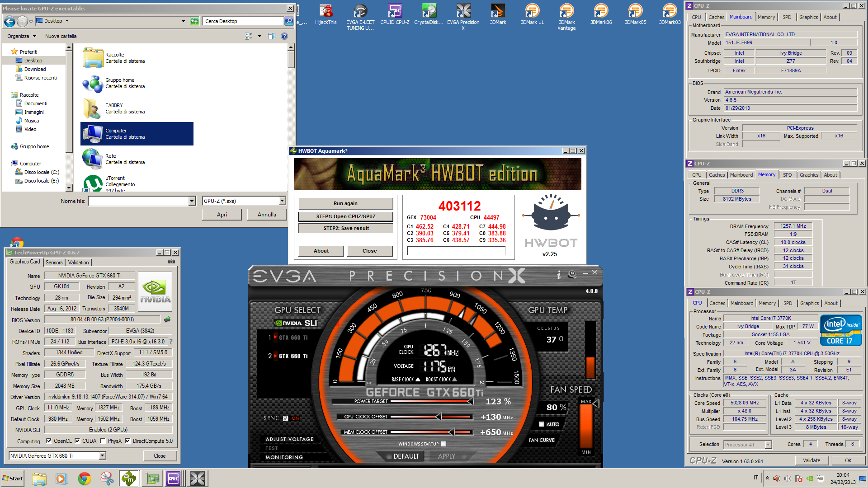
Task: Click the back arrow in file dialog
Action: click(9, 21)
